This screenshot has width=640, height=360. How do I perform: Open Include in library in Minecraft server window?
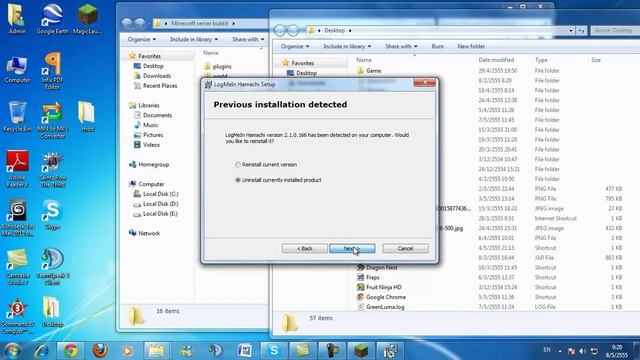pyautogui.click(x=194, y=40)
